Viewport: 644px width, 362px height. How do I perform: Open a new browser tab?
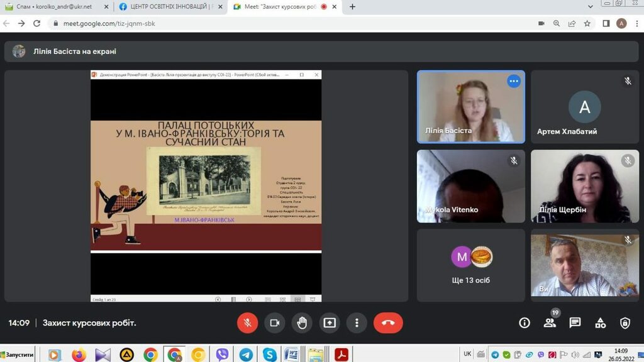(352, 7)
